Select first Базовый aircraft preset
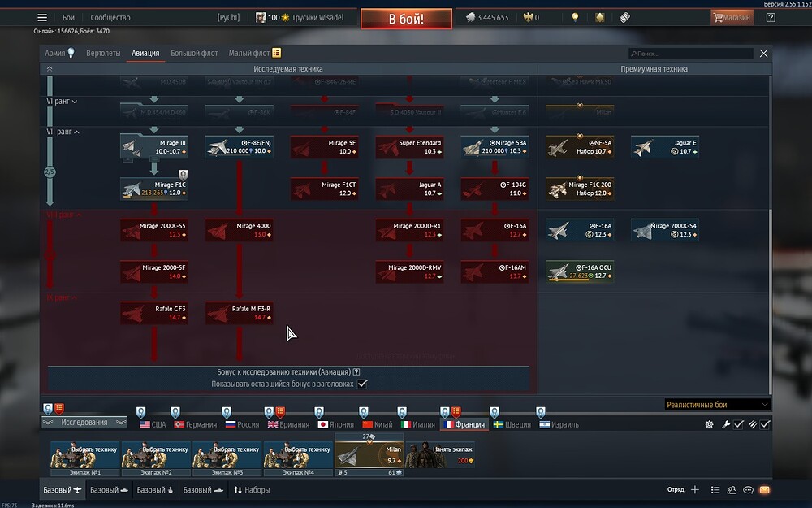The width and height of the screenshot is (812, 508). pos(63,490)
